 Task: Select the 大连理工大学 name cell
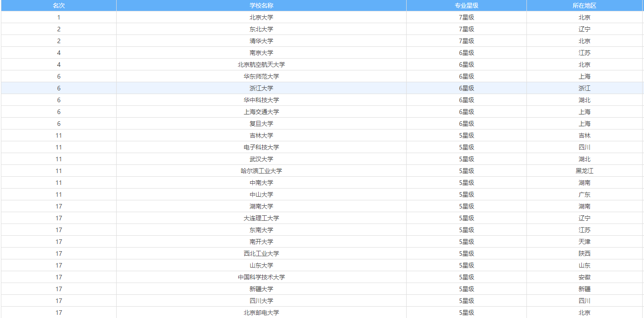pyautogui.click(x=261, y=218)
